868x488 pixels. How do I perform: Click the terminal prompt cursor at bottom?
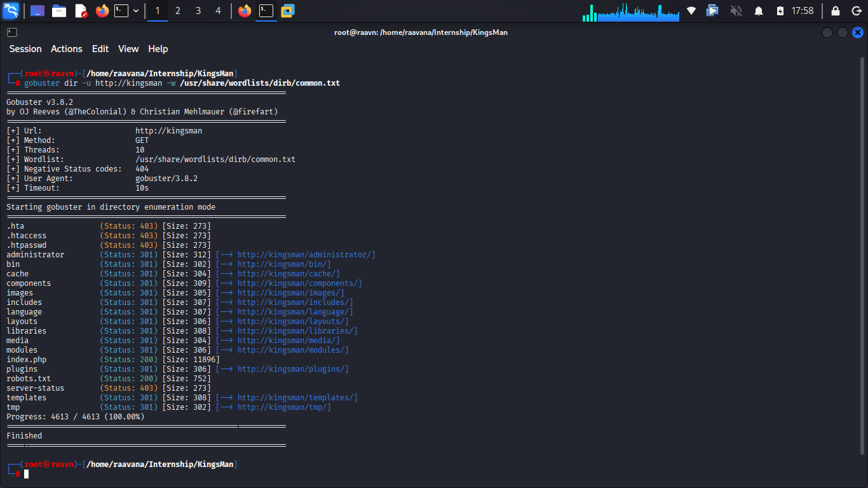click(x=27, y=474)
